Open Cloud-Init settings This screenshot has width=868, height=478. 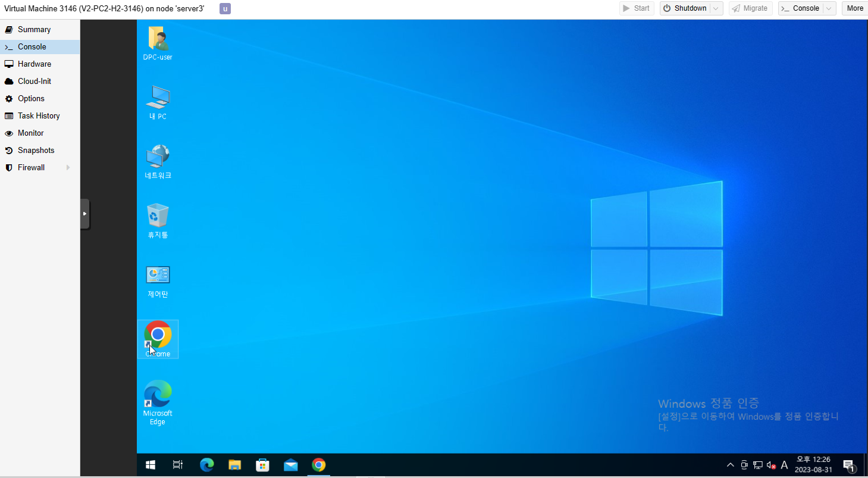click(x=40, y=81)
